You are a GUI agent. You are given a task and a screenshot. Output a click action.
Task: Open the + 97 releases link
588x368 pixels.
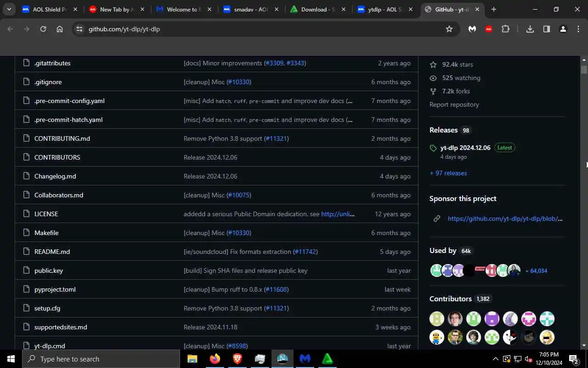point(448,173)
